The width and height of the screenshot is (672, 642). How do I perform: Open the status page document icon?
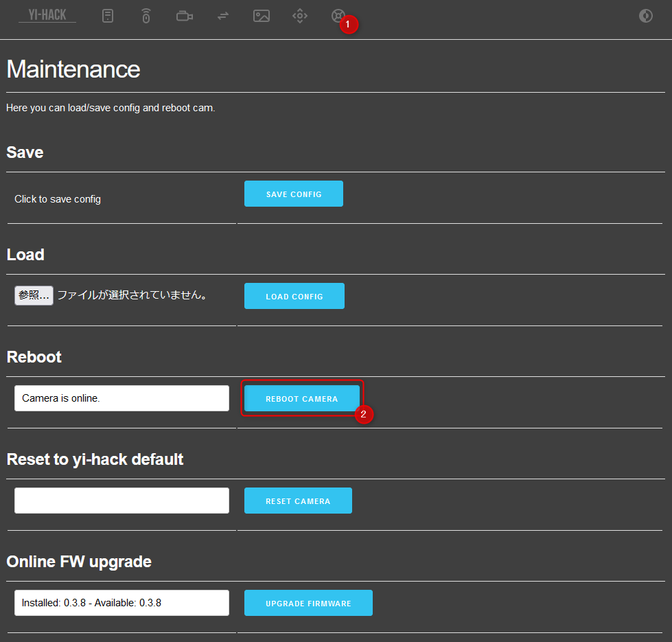[108, 16]
